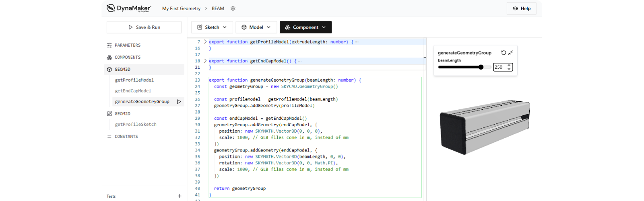Click the beamLength slider handle
644x201 pixels.
[x=481, y=67]
